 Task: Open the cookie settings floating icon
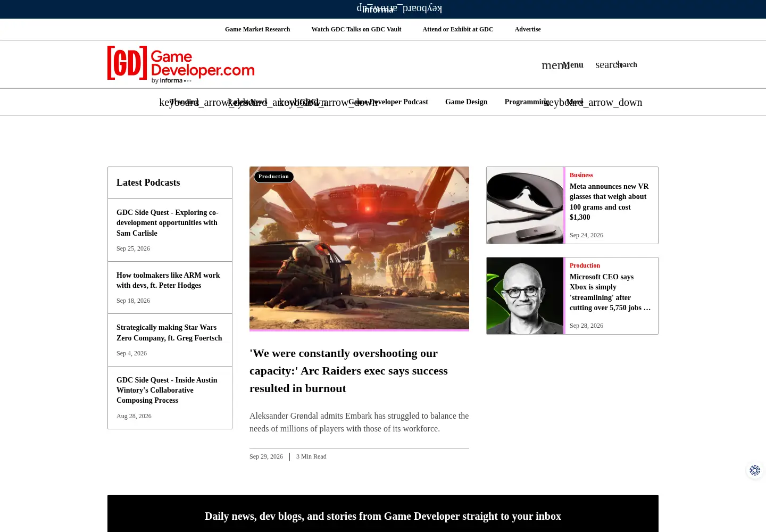point(755,470)
